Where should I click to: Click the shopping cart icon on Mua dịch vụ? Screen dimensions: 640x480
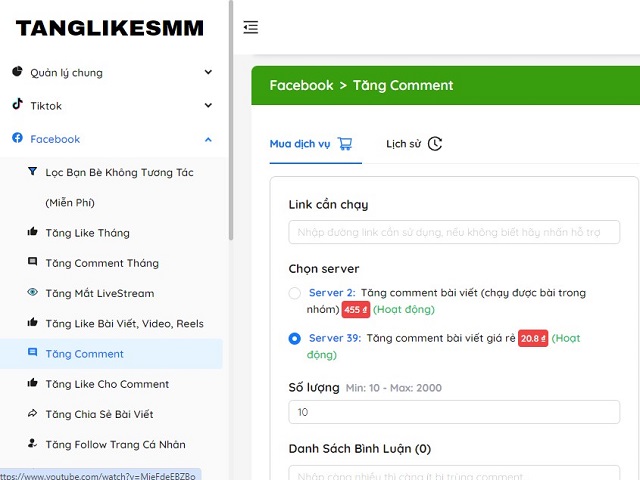click(345, 144)
